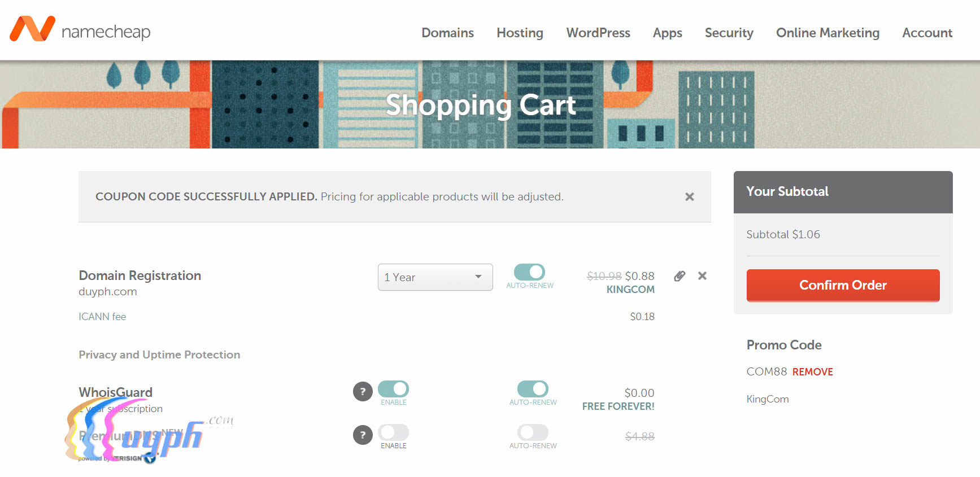This screenshot has width=980, height=477.
Task: Dismiss the coupon applied notification
Action: click(x=689, y=197)
